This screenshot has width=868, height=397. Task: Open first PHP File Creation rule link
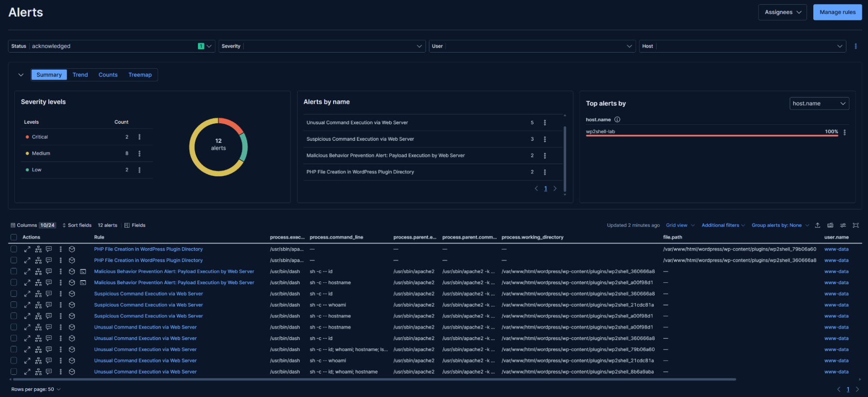[149, 249]
